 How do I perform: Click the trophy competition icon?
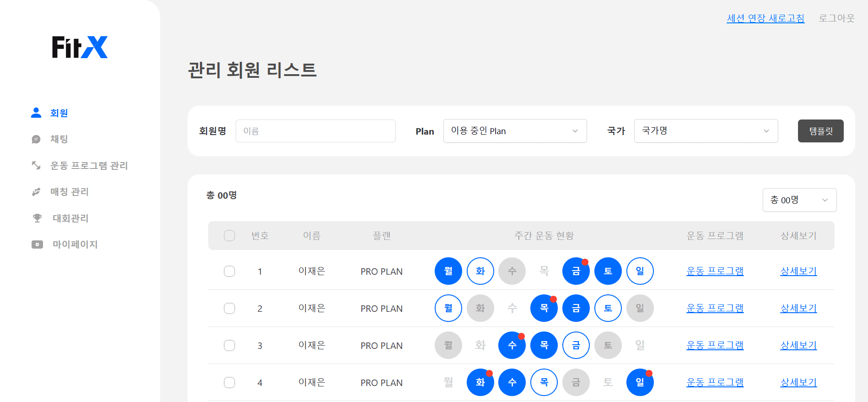coord(37,218)
